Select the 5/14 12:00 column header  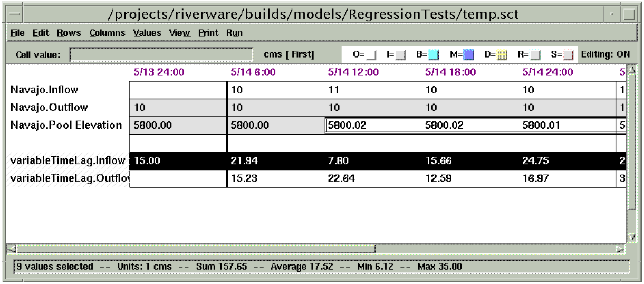(x=353, y=72)
